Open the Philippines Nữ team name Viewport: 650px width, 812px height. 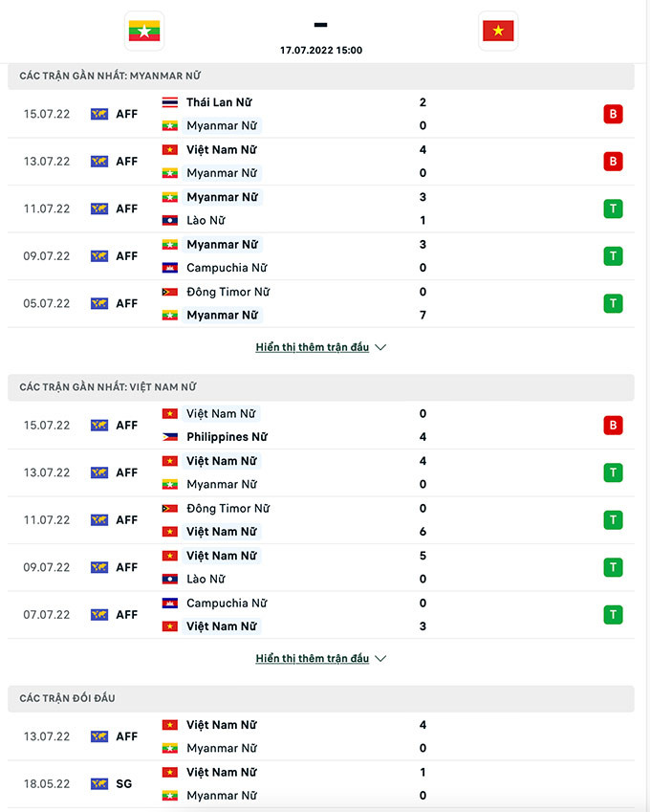click(x=227, y=437)
